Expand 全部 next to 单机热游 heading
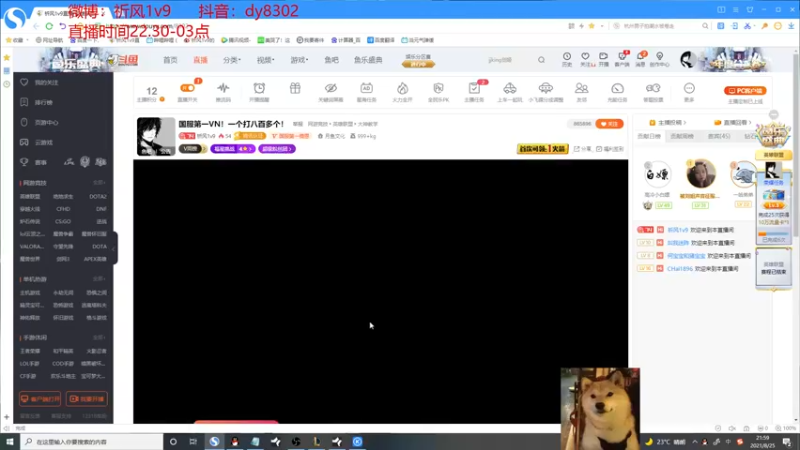 [x=99, y=279]
